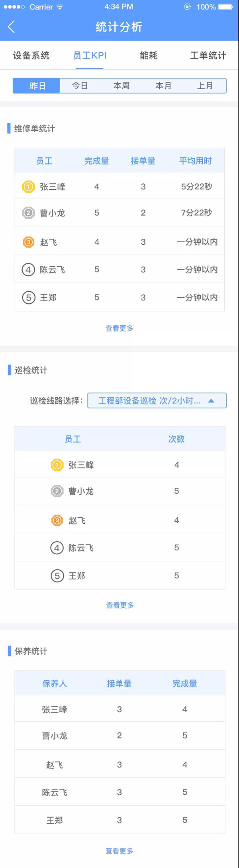239x868 pixels.
Task: Switch time range to 本周
Action: pos(121,86)
